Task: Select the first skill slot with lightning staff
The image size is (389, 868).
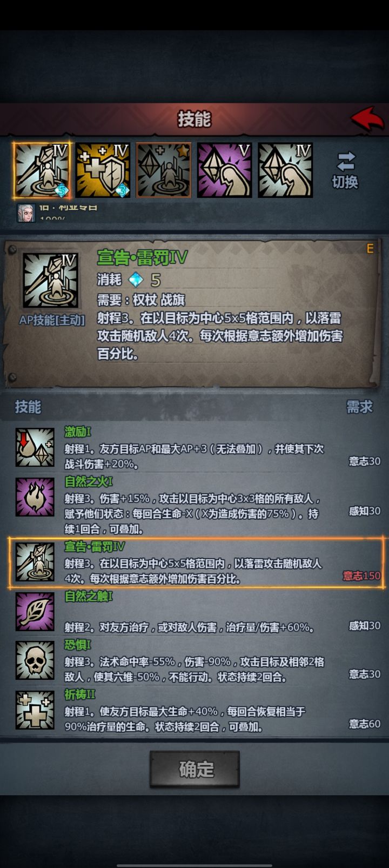Action: (x=42, y=170)
